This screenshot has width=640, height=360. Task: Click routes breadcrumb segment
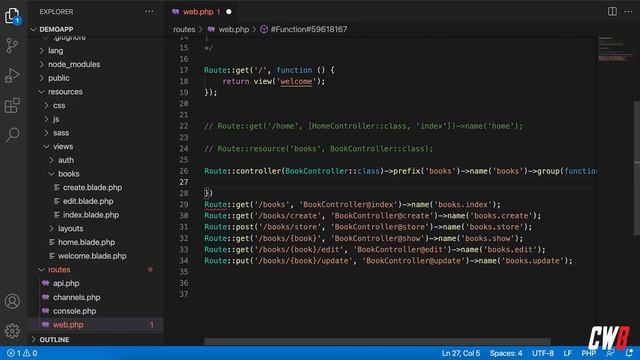(x=184, y=29)
